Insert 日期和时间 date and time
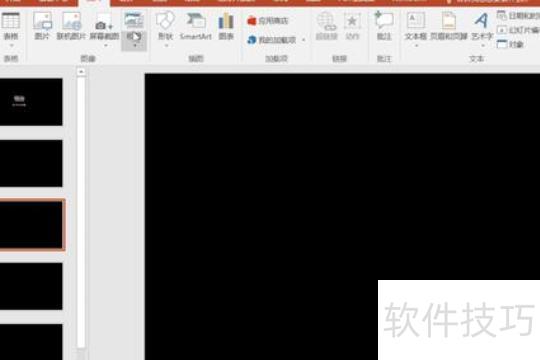Viewport: 540px width, 360px height. coord(518,16)
